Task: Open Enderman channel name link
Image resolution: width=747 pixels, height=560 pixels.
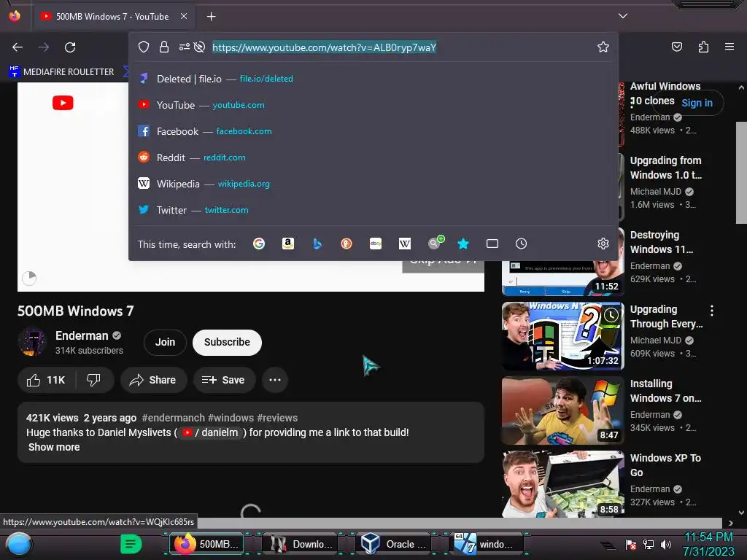Action: (x=82, y=335)
